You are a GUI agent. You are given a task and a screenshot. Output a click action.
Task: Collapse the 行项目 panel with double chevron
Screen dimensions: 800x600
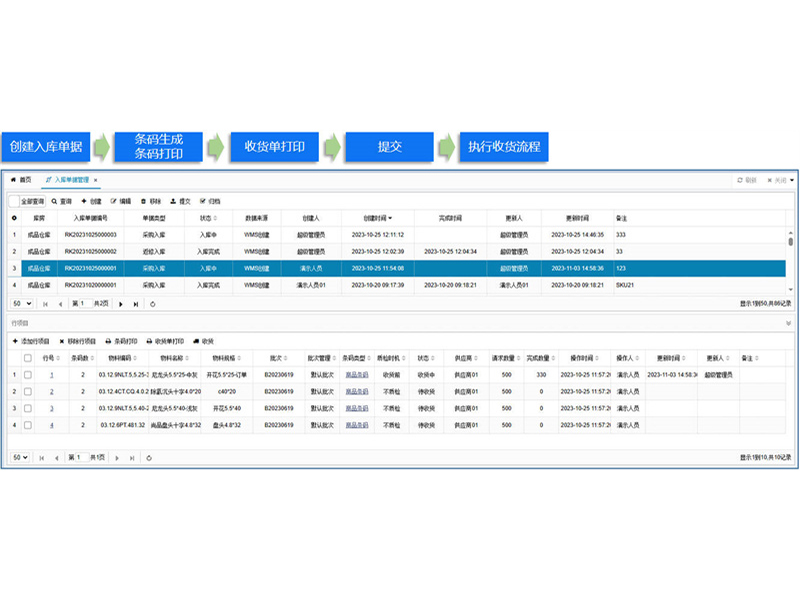(788, 323)
